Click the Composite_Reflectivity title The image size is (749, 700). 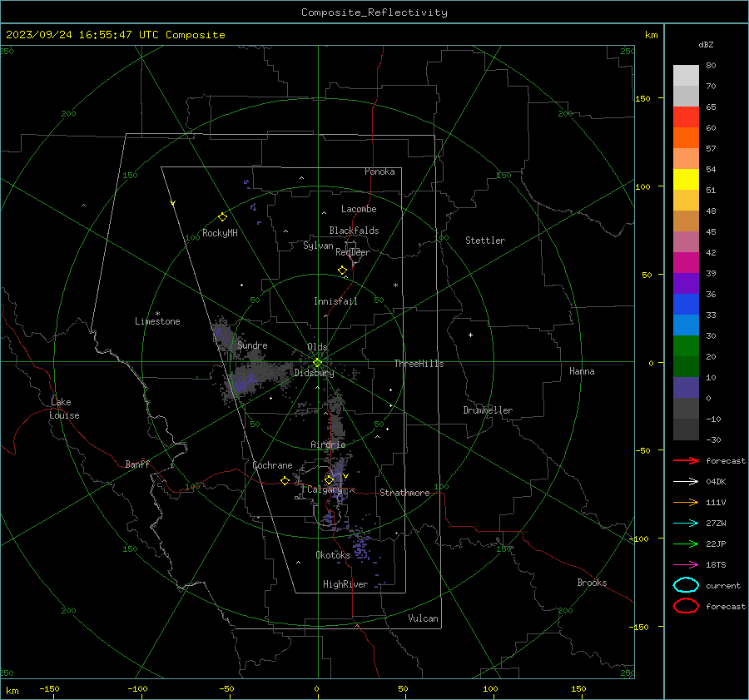(374, 12)
